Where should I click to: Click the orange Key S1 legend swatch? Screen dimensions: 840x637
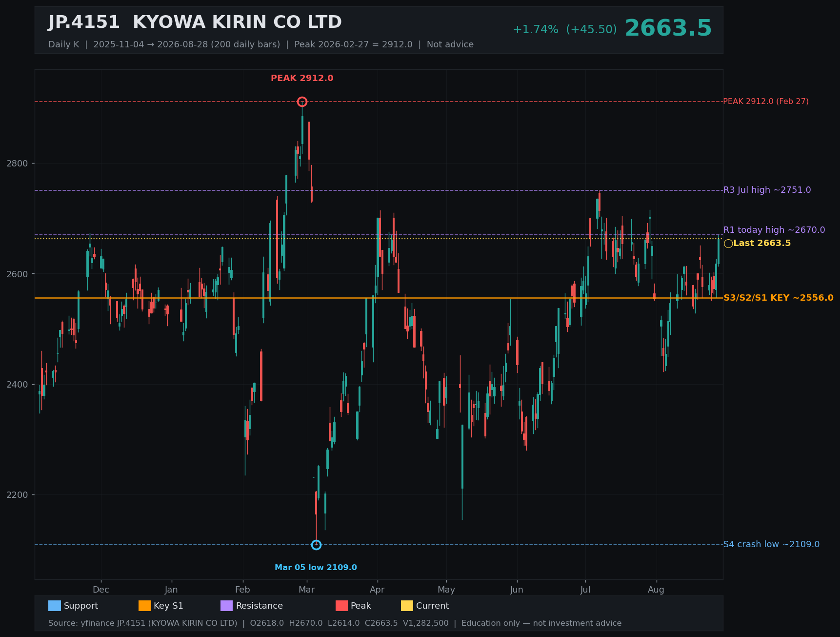(x=145, y=606)
